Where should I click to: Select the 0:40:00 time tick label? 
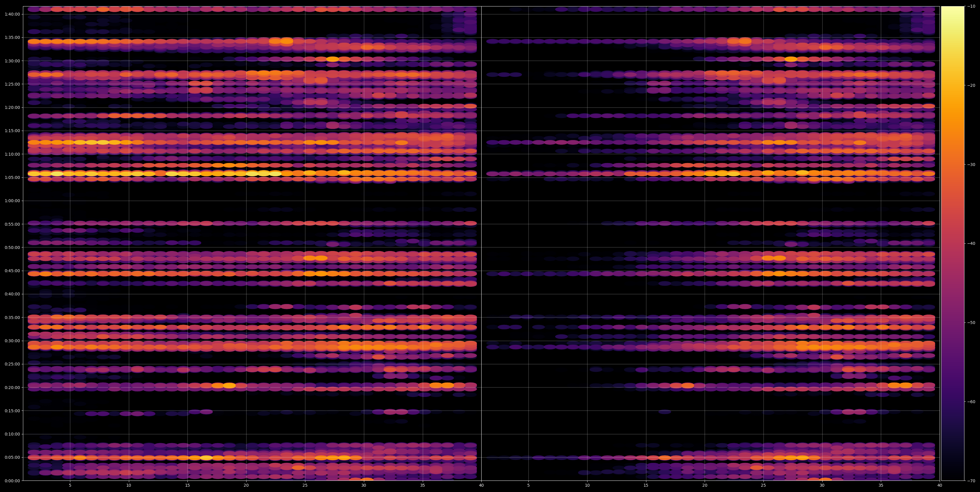[x=12, y=294]
